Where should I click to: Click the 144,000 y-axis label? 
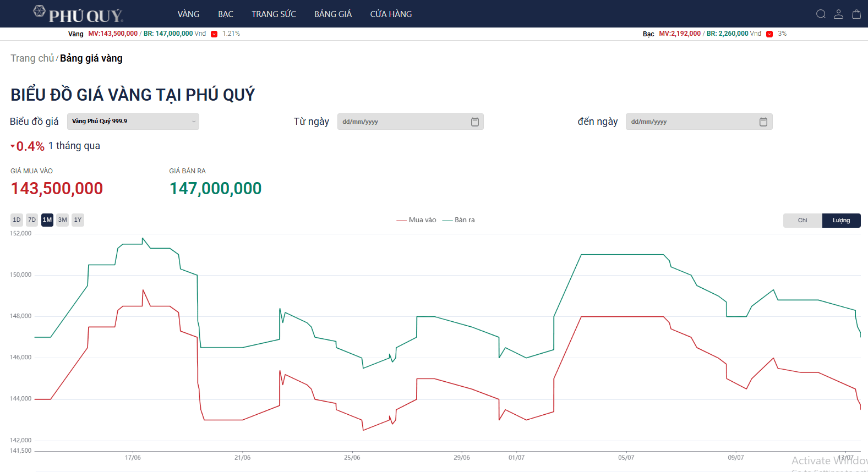coord(21,398)
